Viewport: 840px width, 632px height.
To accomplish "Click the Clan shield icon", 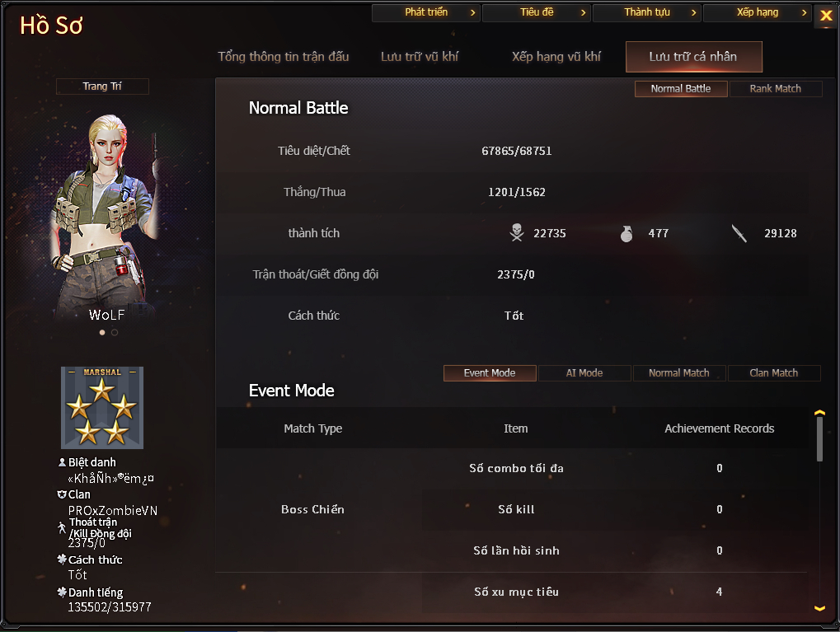I will [62, 494].
